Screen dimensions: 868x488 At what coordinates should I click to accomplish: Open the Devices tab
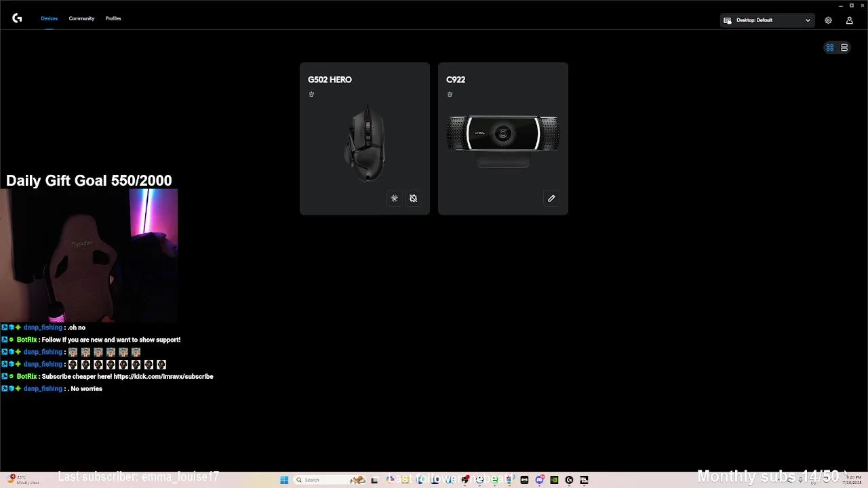pyautogui.click(x=50, y=18)
